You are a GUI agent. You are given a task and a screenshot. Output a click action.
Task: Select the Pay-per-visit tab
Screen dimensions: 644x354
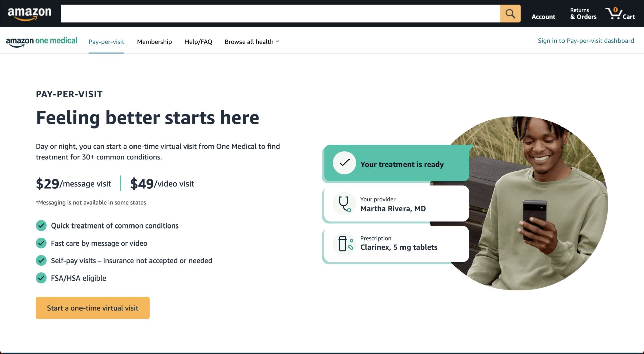[106, 42]
